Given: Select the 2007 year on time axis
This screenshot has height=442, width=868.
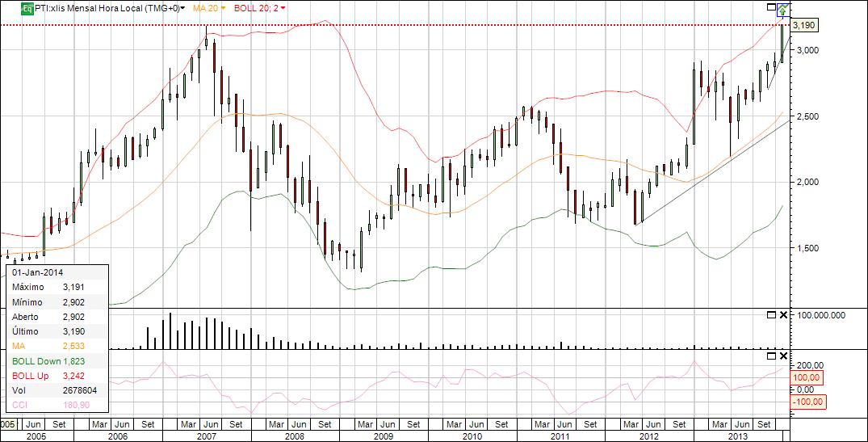Looking at the screenshot, I should (x=207, y=436).
